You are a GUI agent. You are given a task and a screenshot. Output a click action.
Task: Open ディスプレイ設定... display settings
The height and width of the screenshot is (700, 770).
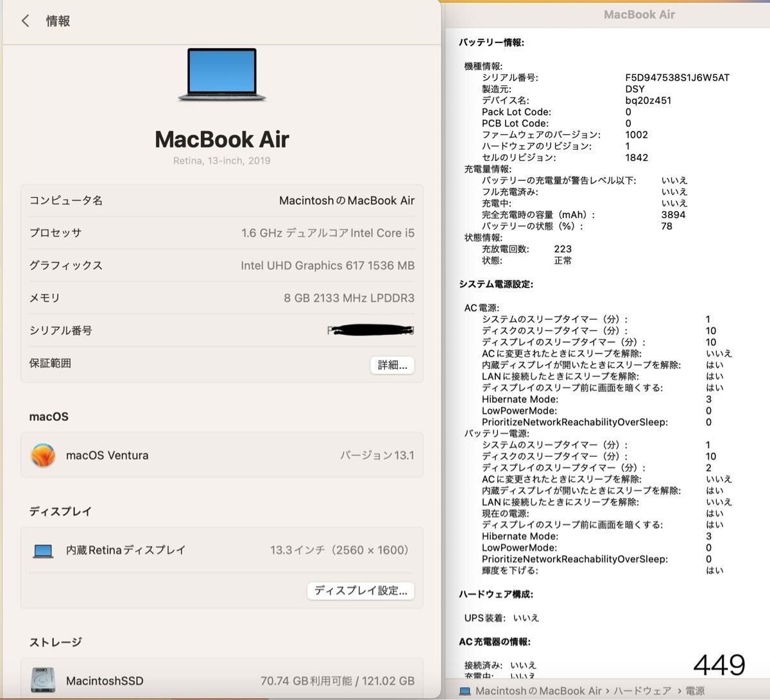[x=361, y=590]
